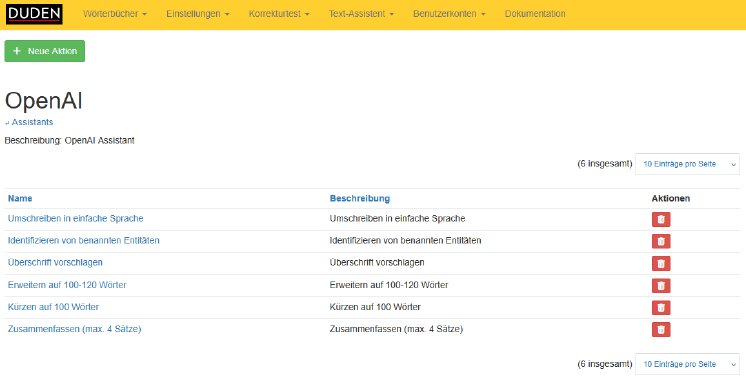Delete the 'Zusammenfassen (max. 4 Sätze)' action
Viewport: 746px width, 383px height.
point(661,329)
